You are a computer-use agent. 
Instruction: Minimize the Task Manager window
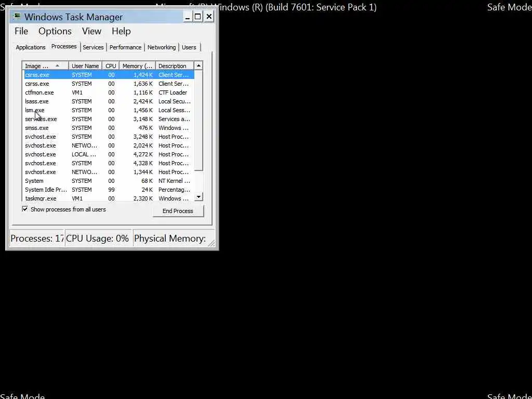click(187, 16)
